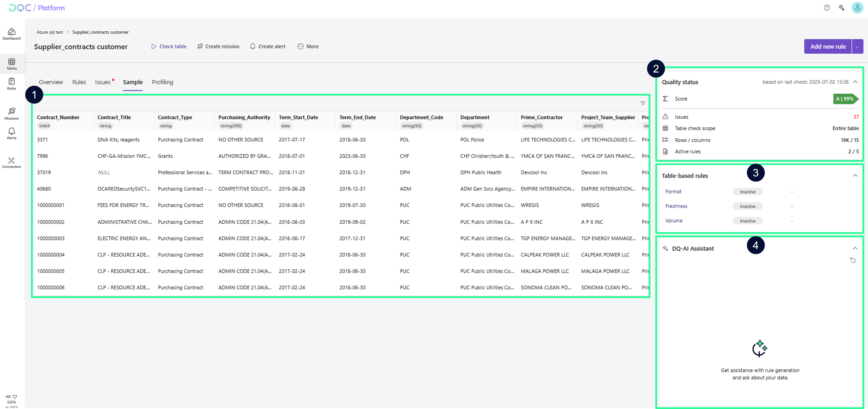Click the Check table button
This screenshot has width=868, height=409.
(168, 46)
